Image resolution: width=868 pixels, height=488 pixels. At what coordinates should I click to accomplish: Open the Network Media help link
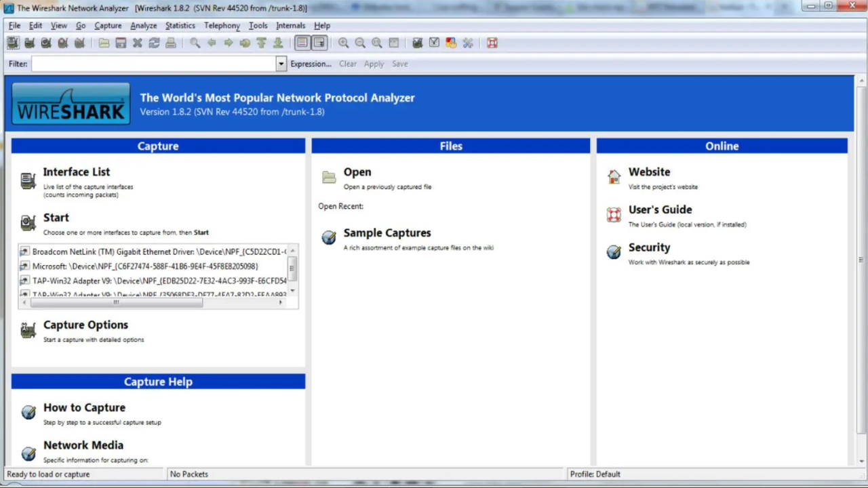point(83,445)
